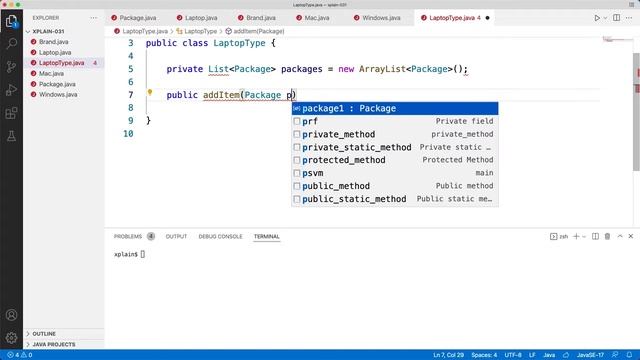
Task: Switch to Mac.java tab
Action: click(313, 18)
